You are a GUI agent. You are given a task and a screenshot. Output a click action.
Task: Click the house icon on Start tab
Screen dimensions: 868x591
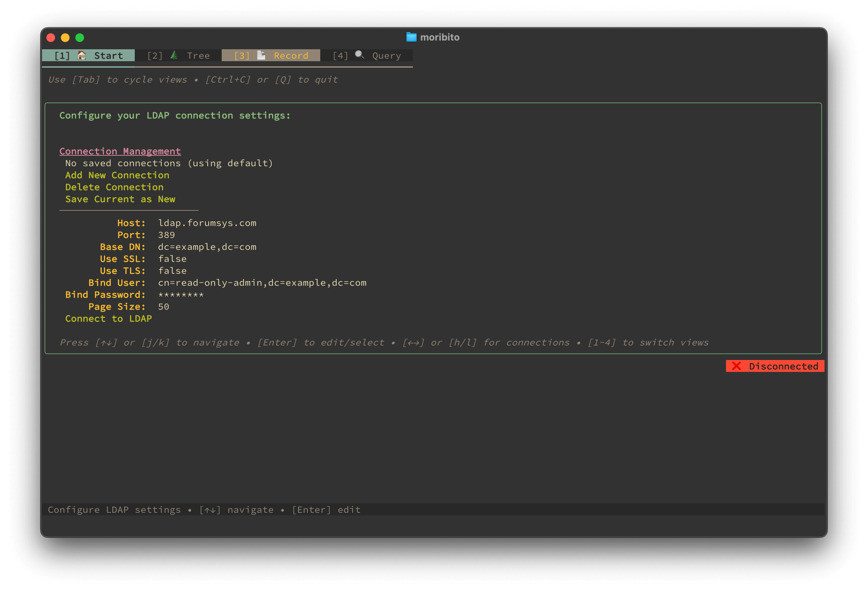point(82,55)
